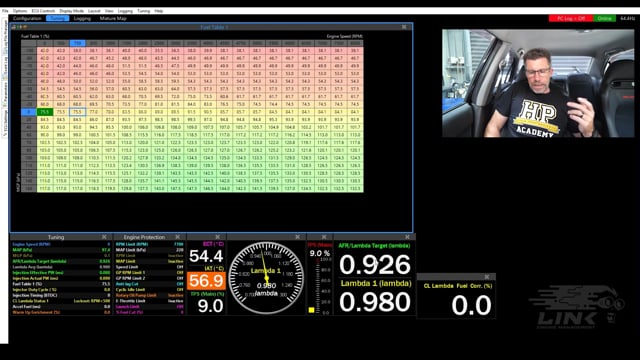
Task: Select Cyclic Idle Limit row
Action: (149, 289)
